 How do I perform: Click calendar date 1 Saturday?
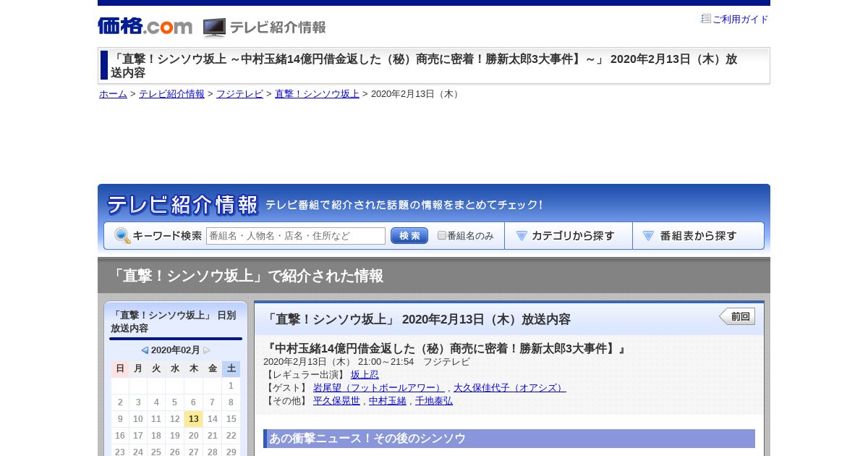231,386
